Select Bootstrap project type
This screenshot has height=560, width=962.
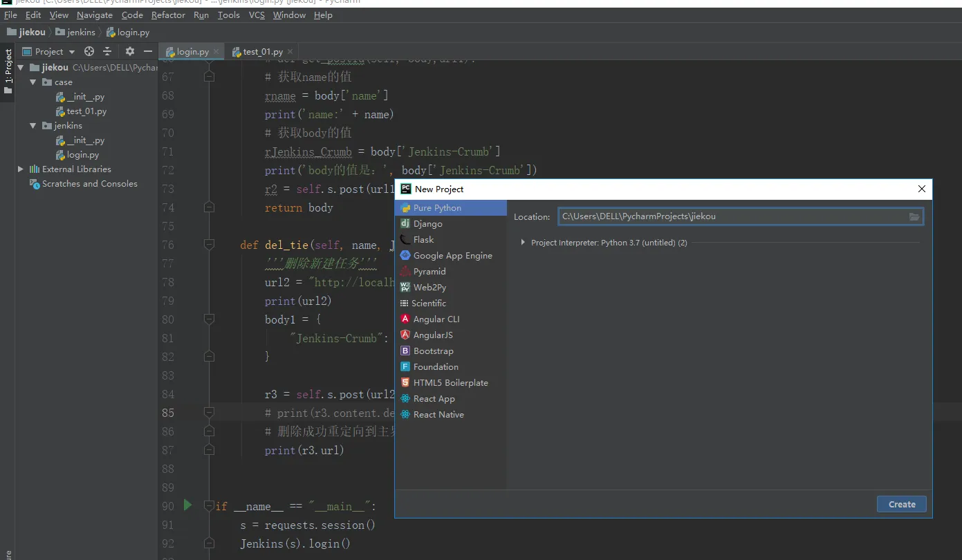pyautogui.click(x=450, y=351)
